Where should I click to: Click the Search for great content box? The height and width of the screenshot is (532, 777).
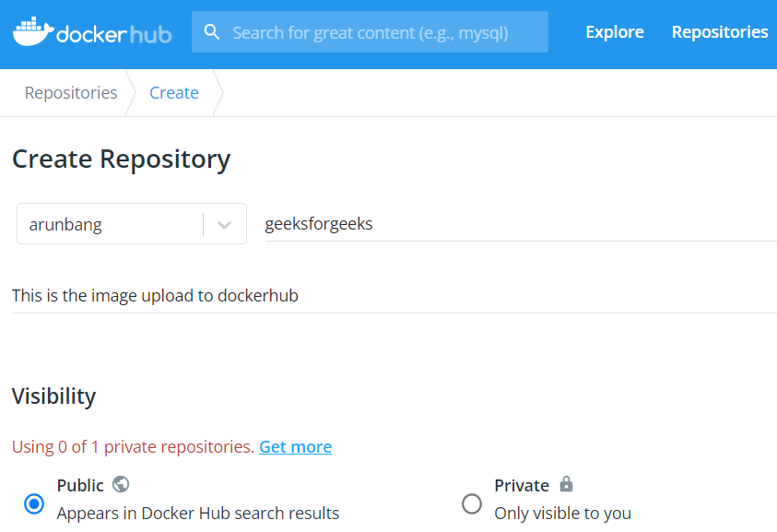click(x=369, y=31)
